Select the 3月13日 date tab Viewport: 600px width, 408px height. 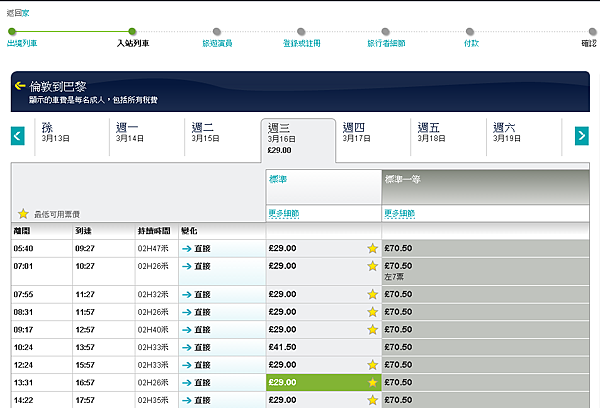point(72,137)
